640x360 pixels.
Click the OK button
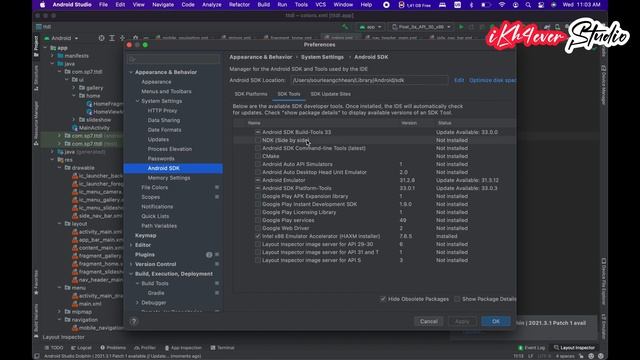pos(496,322)
